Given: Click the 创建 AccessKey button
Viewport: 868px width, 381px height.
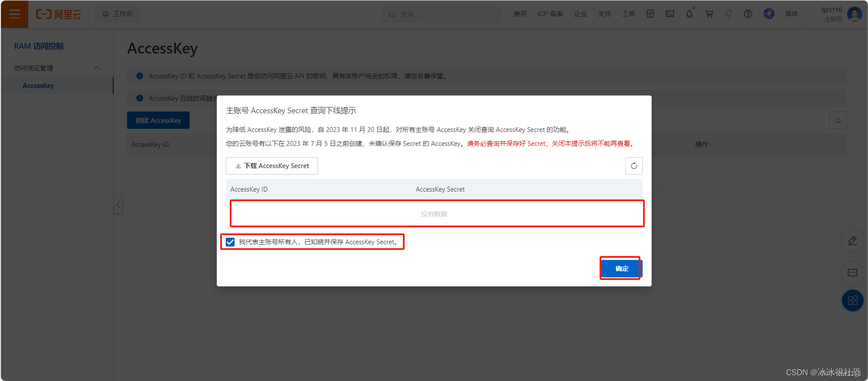Looking at the screenshot, I should tap(158, 121).
